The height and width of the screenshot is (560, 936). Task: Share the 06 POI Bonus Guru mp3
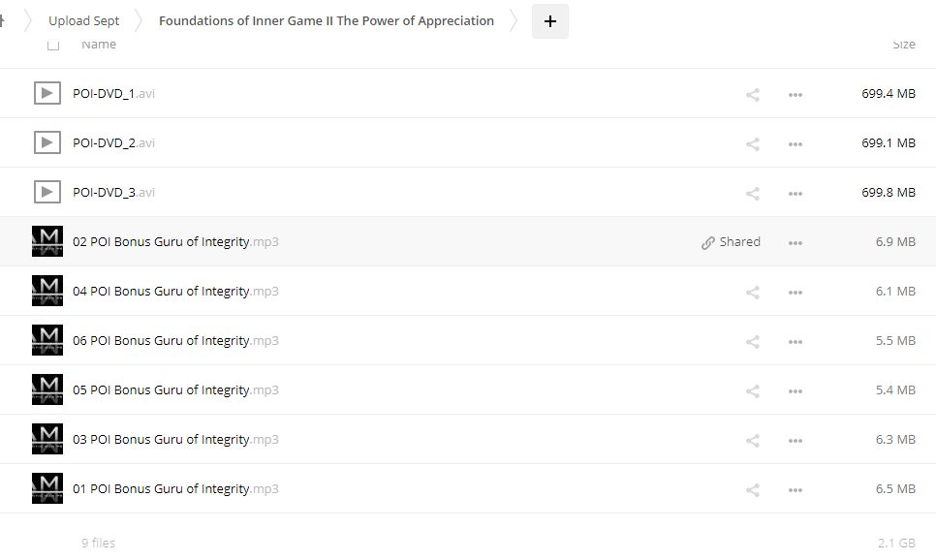[752, 341]
